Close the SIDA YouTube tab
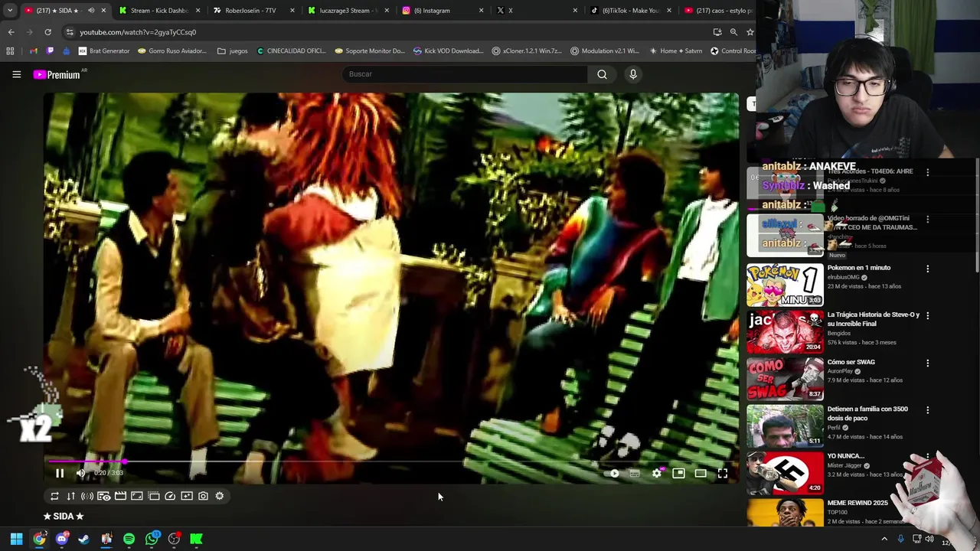980x551 pixels. (103, 11)
